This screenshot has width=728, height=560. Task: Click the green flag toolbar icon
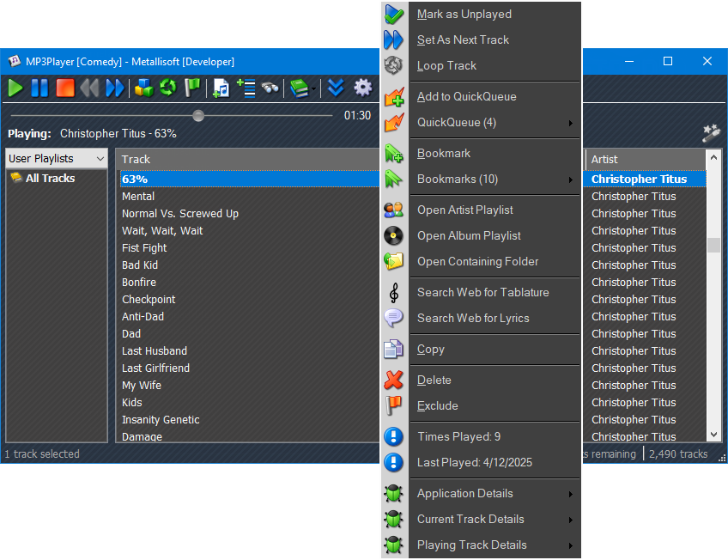pyautogui.click(x=192, y=88)
